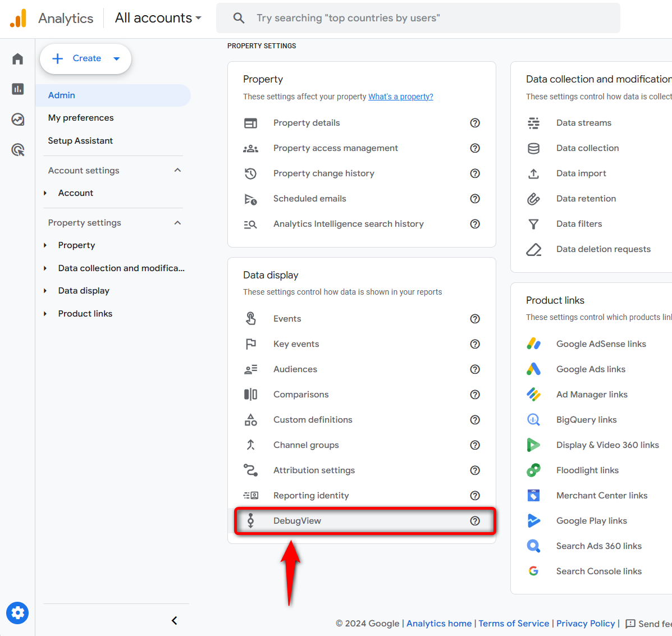
Task: Open the Home icon in left rail
Action: [x=17, y=59]
